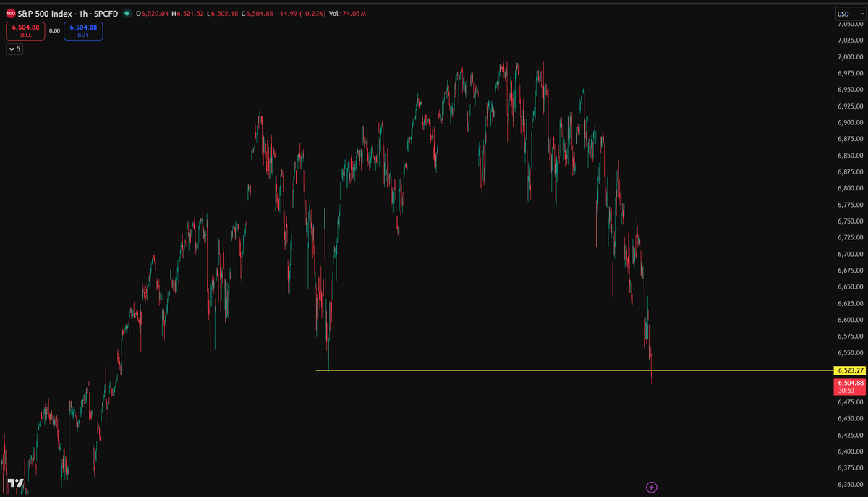868x497 pixels.
Task: Click the TradingView logo in the chart corner
Action: 15,483
